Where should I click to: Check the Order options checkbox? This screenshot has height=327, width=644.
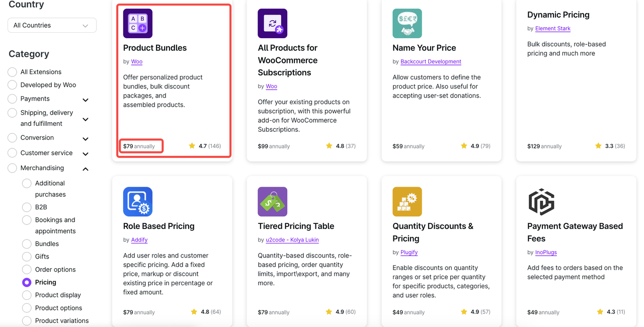click(27, 270)
